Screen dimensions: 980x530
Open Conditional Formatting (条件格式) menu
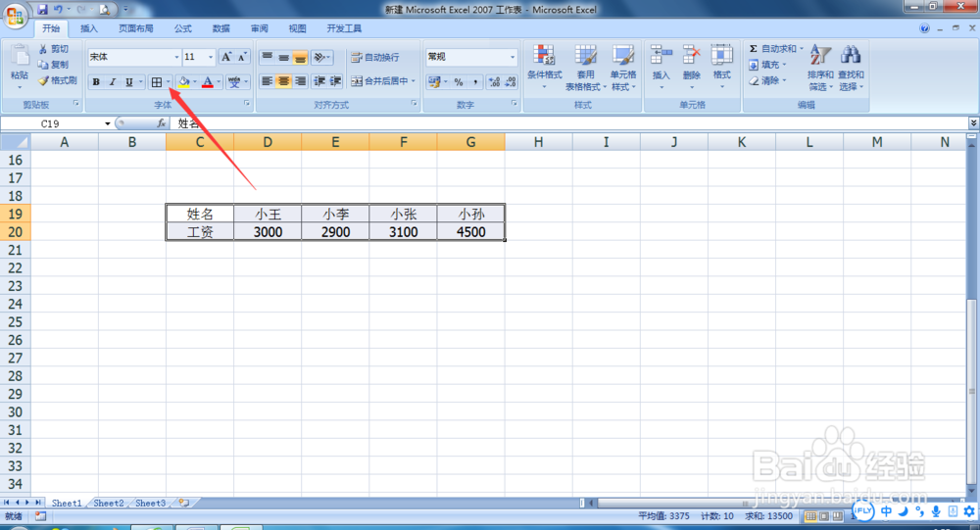pyautogui.click(x=544, y=68)
